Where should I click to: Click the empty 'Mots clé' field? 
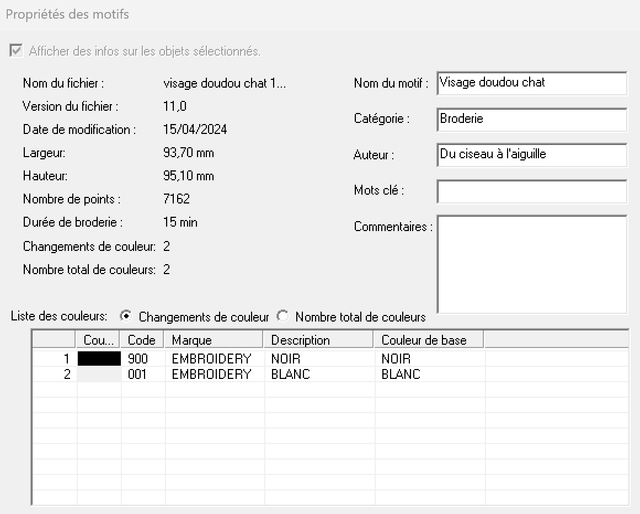coord(530,191)
